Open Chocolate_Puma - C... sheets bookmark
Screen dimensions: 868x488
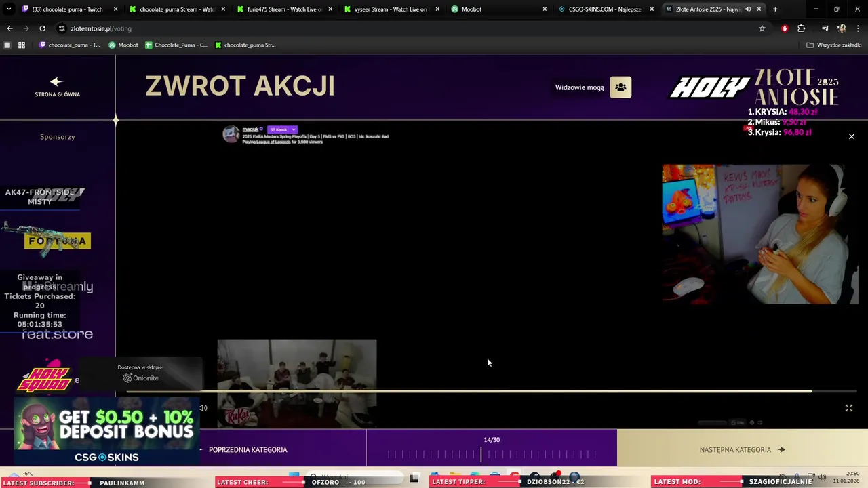pos(176,45)
